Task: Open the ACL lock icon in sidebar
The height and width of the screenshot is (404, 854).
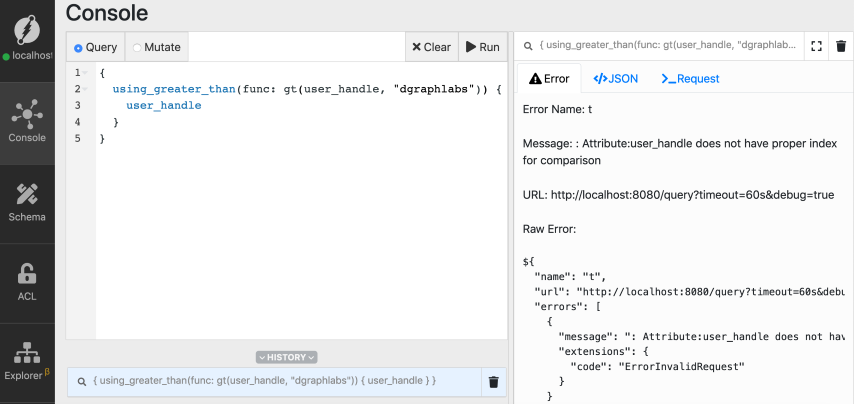Action: pyautogui.click(x=27, y=280)
